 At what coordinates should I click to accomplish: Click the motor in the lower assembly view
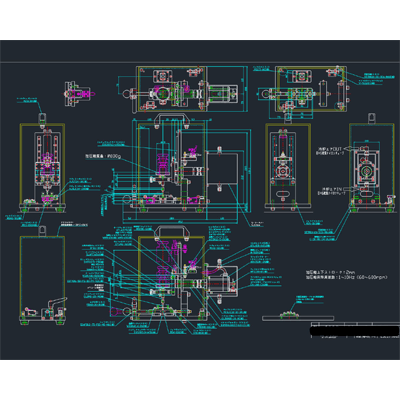point(221,279)
